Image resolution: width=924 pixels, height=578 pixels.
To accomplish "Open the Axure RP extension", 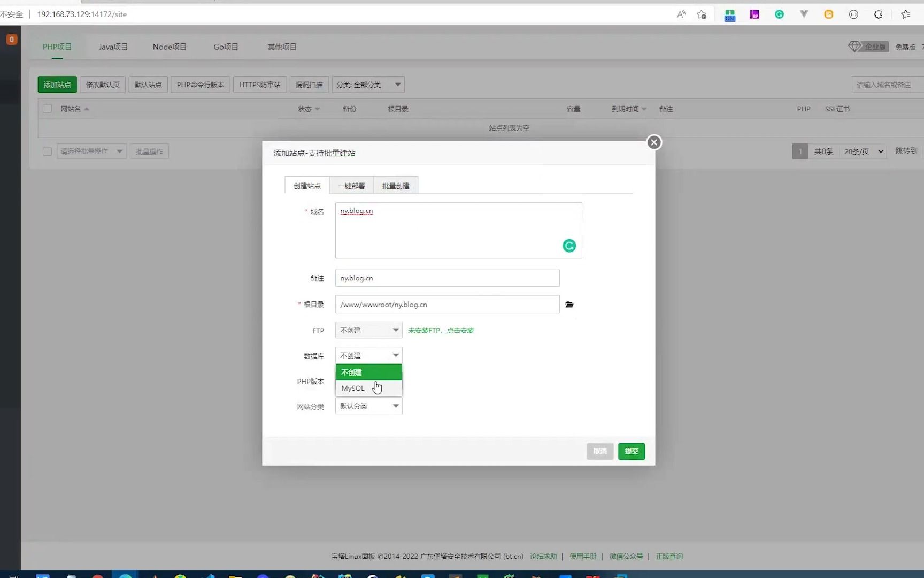I will pyautogui.click(x=754, y=14).
